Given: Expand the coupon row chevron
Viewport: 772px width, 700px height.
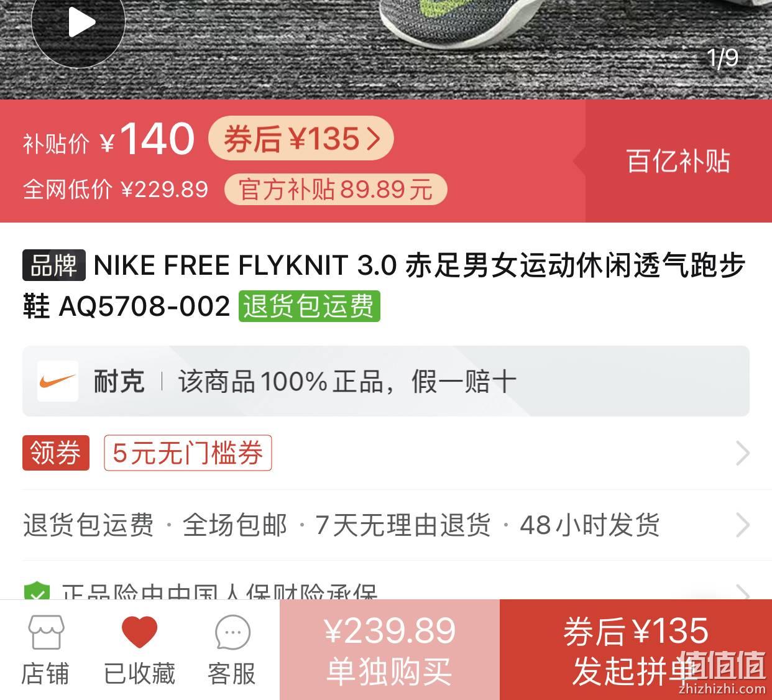Looking at the screenshot, I should coord(742,453).
